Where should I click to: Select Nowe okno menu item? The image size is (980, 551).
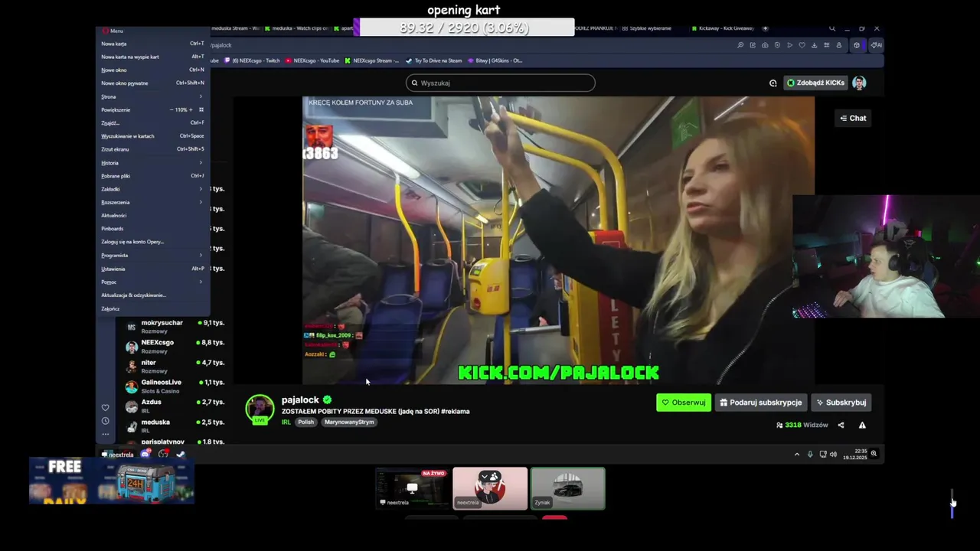point(153,70)
